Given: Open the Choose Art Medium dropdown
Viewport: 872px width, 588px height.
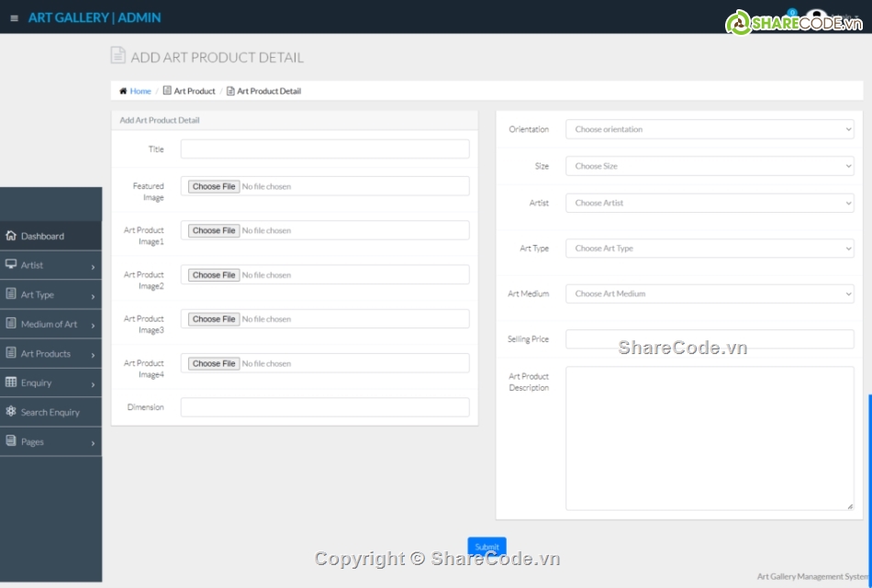Looking at the screenshot, I should pos(710,294).
